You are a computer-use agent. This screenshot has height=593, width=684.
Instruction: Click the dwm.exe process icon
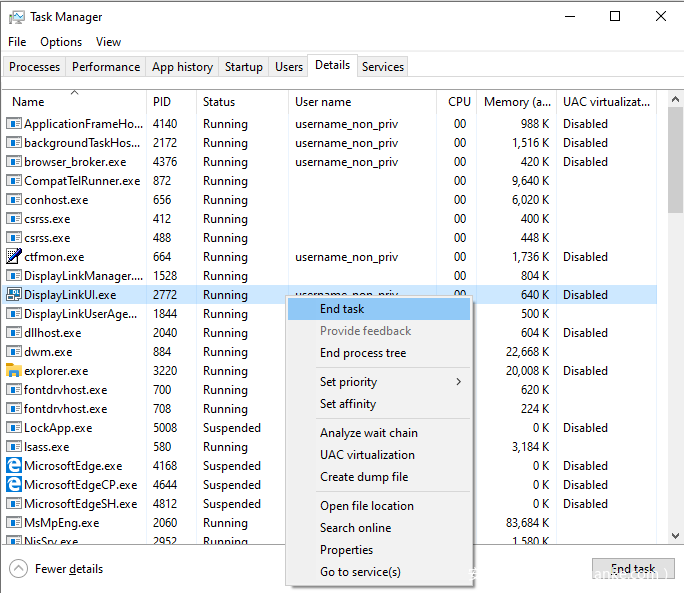click(x=14, y=352)
